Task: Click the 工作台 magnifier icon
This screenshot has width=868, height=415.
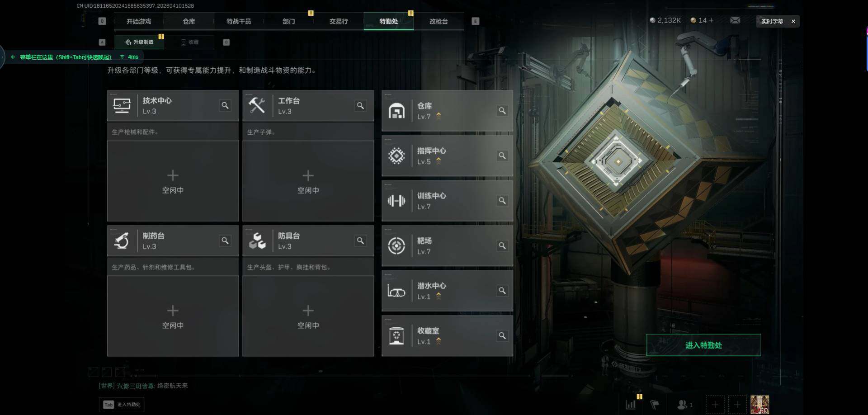Action: coord(360,105)
